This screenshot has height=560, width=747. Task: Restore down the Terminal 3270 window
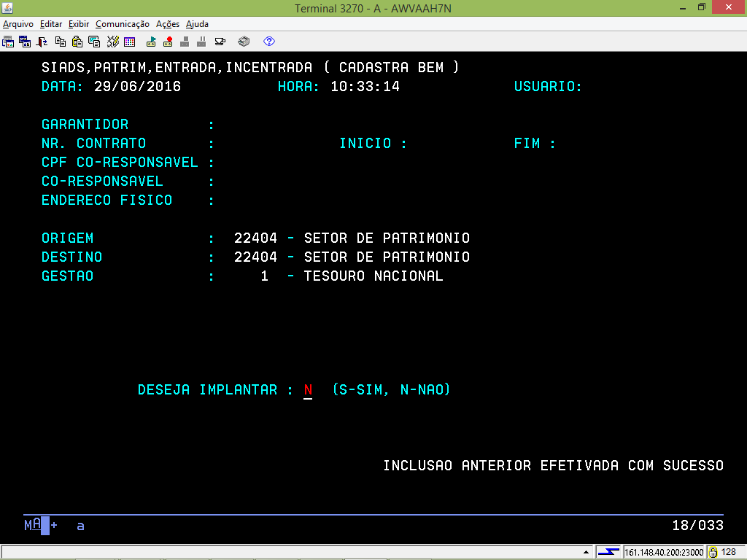[x=701, y=7]
